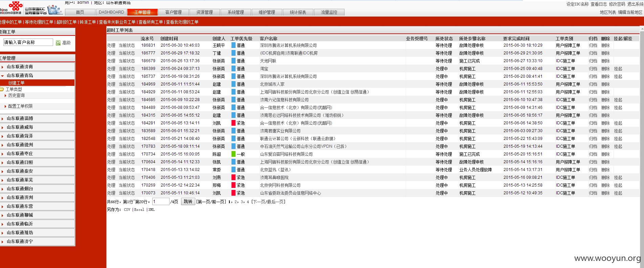Sort by 创建时间 column header
The image size is (644, 268).
169,39
